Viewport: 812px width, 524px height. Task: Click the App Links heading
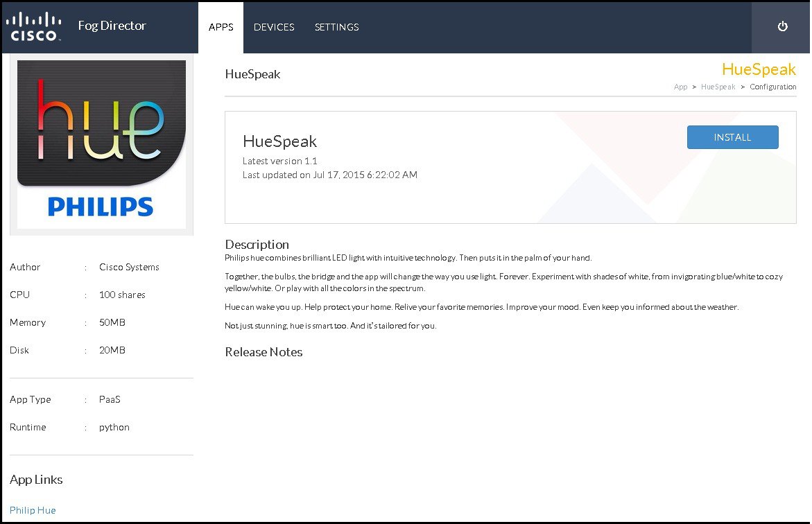pyautogui.click(x=36, y=480)
